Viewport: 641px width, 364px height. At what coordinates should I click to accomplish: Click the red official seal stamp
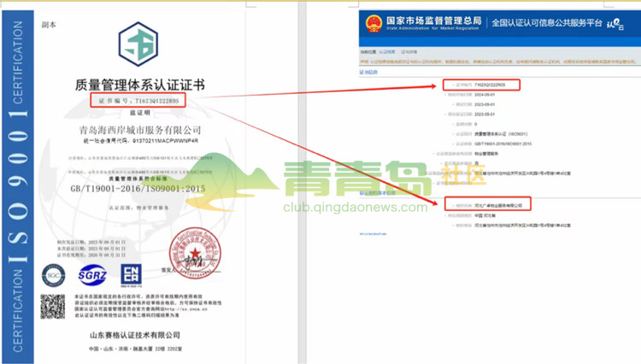coord(195,253)
